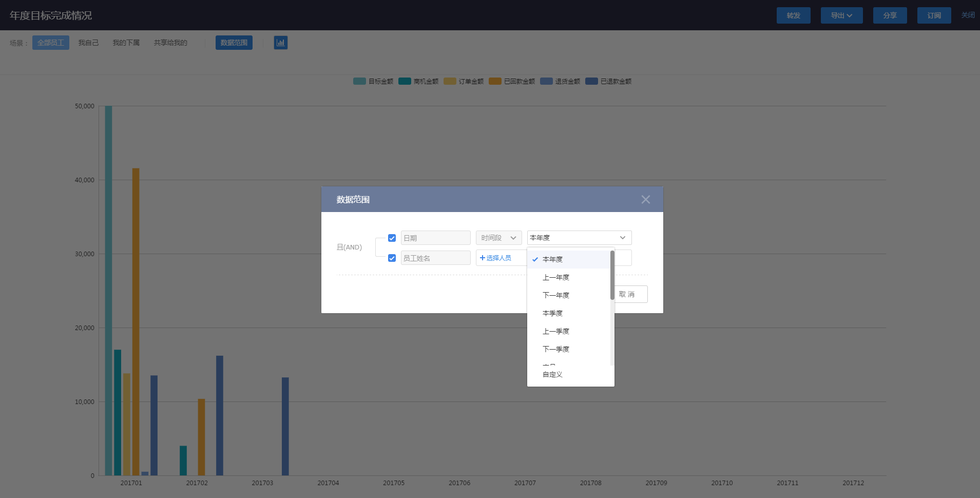Toggle the 已回款金额 legend swatch
This screenshot has width=980, height=498.
[495, 81]
